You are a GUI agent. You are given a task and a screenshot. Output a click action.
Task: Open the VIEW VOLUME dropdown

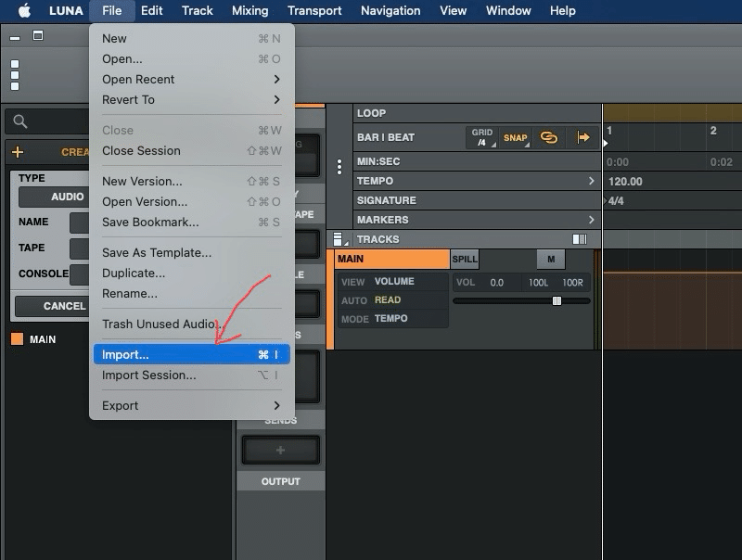[x=393, y=282]
